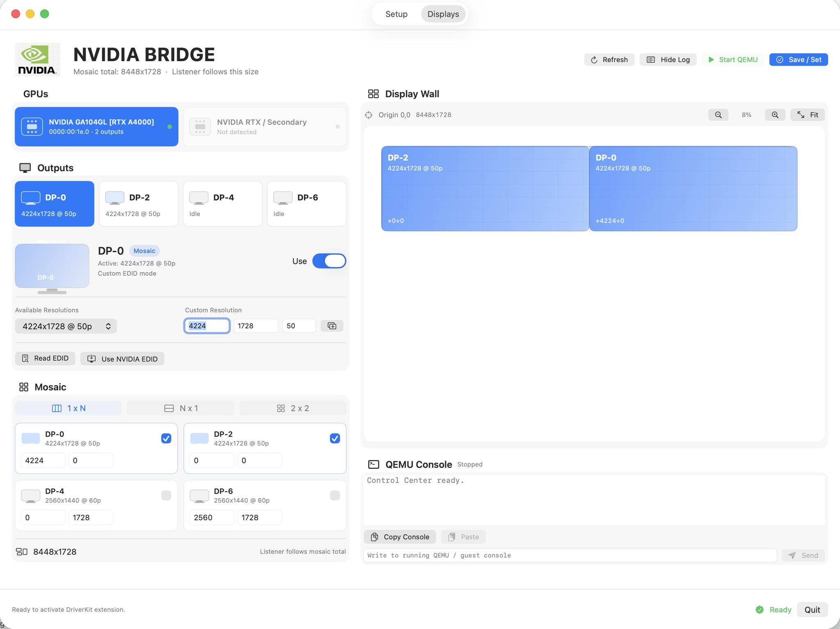Click the large DP-0 monitor preview
840x629 pixels.
coord(52,269)
